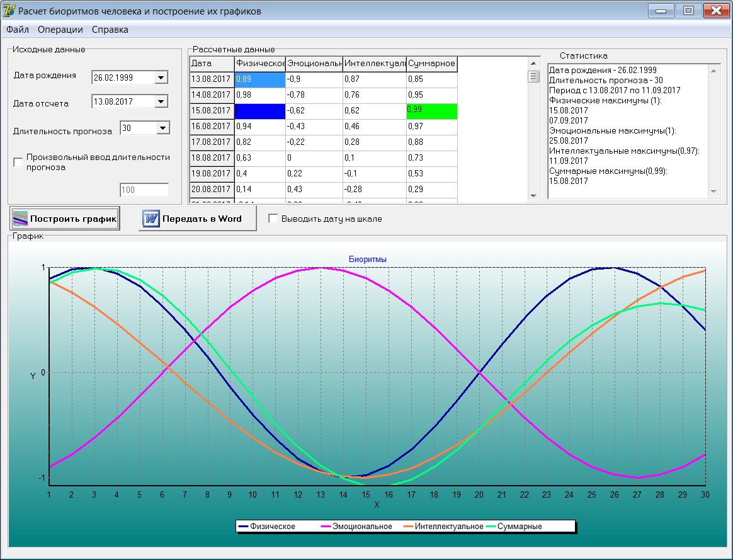Expand the Дата отсчета date picker
The height and width of the screenshot is (560, 733).
(x=161, y=101)
